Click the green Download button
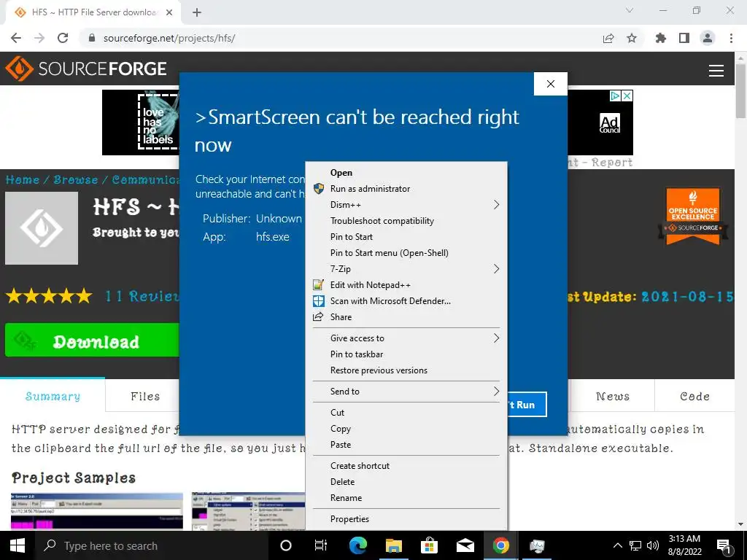747x560 pixels. 93,340
